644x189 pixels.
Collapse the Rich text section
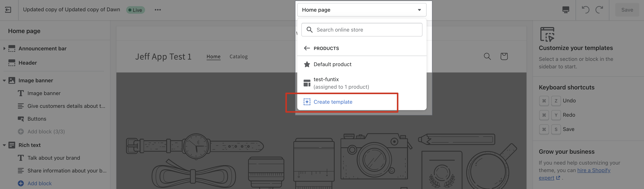[x=4, y=145]
